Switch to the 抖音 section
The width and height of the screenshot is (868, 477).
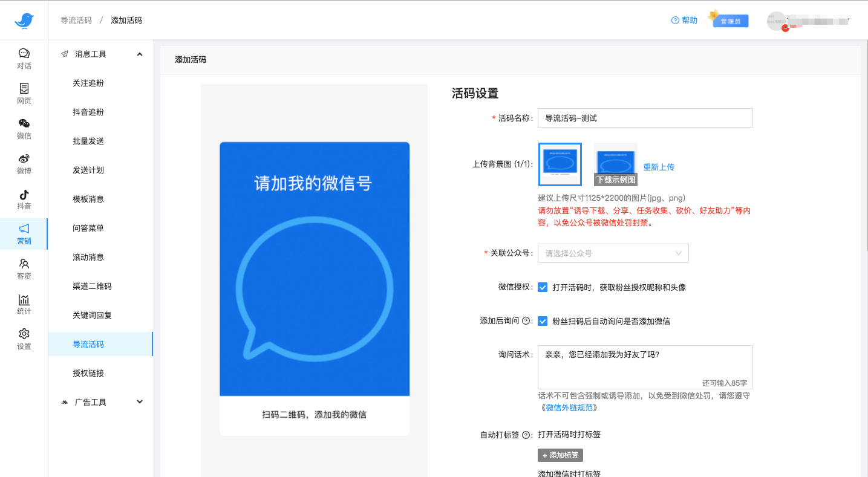pyautogui.click(x=24, y=199)
